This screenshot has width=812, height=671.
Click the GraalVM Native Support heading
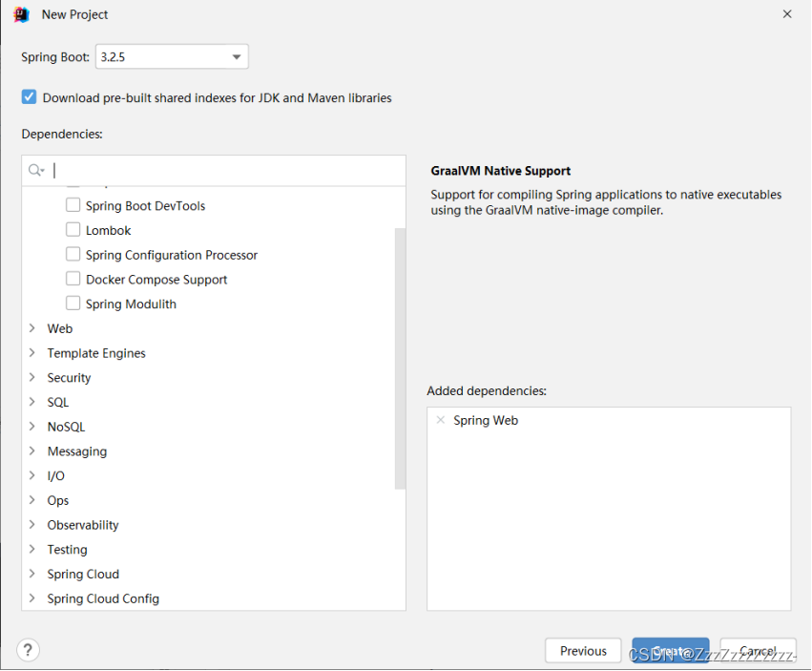point(500,171)
